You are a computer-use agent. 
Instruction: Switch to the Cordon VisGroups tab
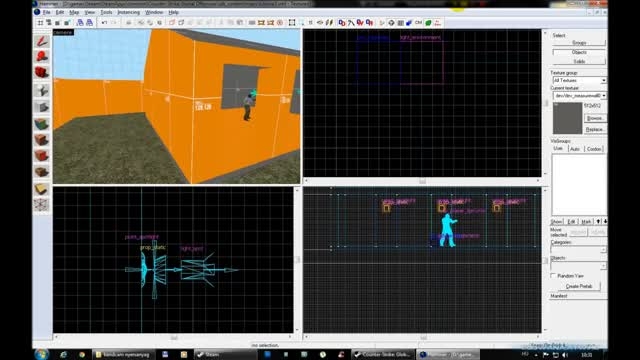[594, 149]
